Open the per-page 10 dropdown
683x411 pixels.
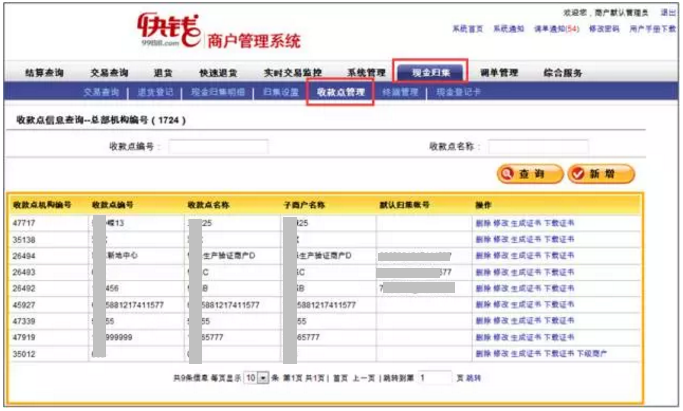[x=256, y=378]
